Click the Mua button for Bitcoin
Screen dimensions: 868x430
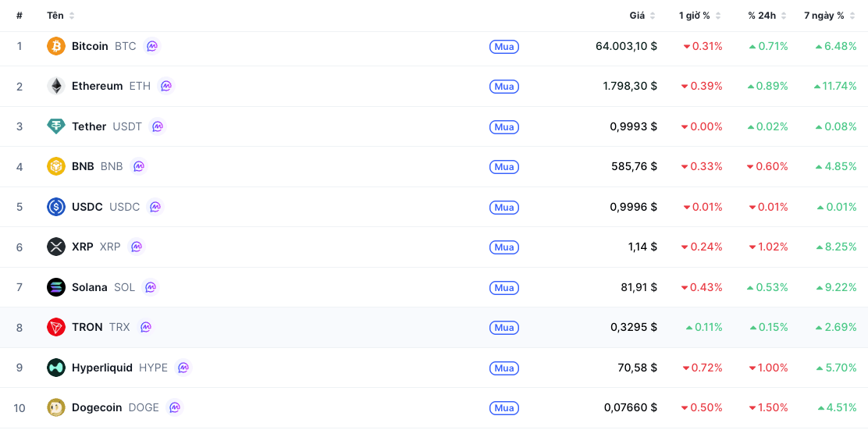coord(503,47)
